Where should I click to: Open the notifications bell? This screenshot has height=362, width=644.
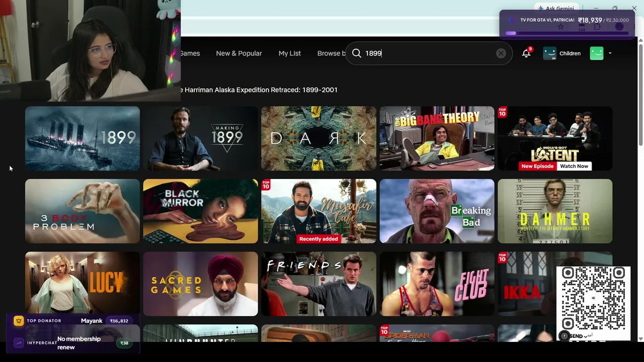pyautogui.click(x=526, y=53)
